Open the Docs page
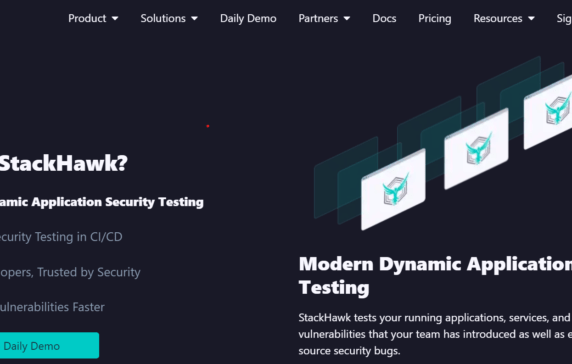 [384, 18]
